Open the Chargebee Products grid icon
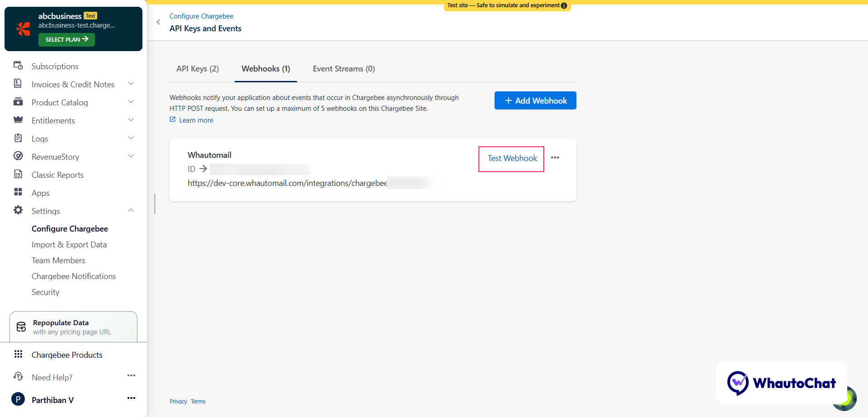 pyautogui.click(x=18, y=354)
